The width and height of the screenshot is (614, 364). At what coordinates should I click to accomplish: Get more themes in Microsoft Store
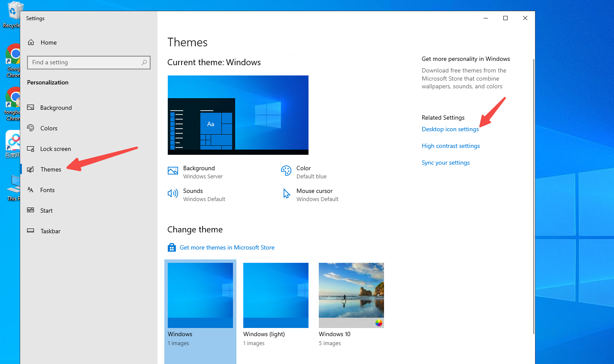click(x=227, y=247)
